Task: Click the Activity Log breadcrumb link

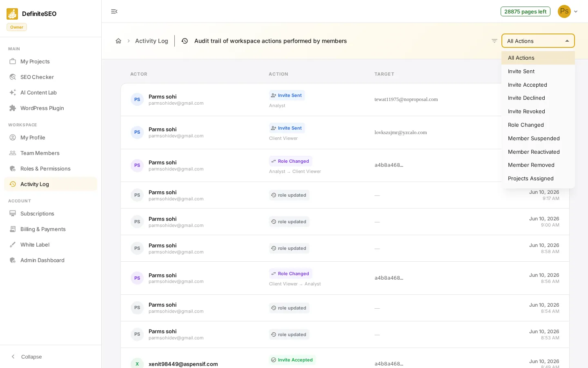Action: point(151,41)
